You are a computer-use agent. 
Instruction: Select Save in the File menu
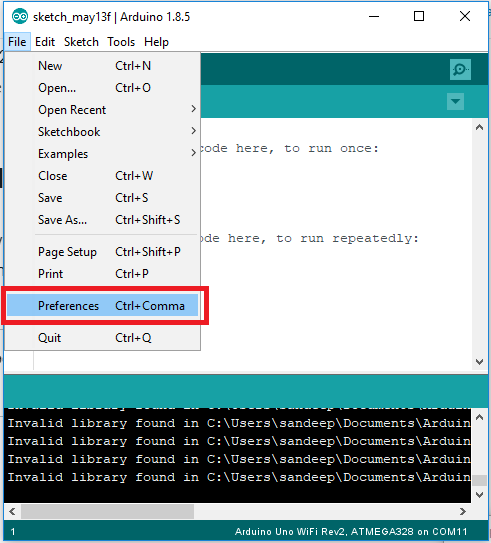tap(102, 198)
